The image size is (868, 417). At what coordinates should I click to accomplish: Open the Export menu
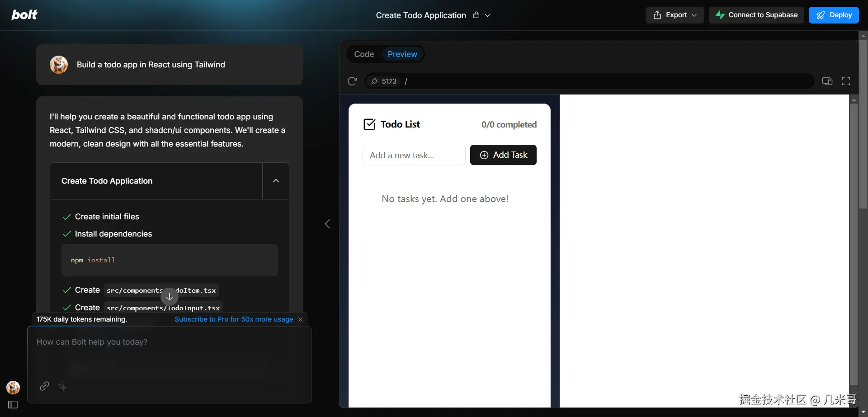[x=675, y=15]
